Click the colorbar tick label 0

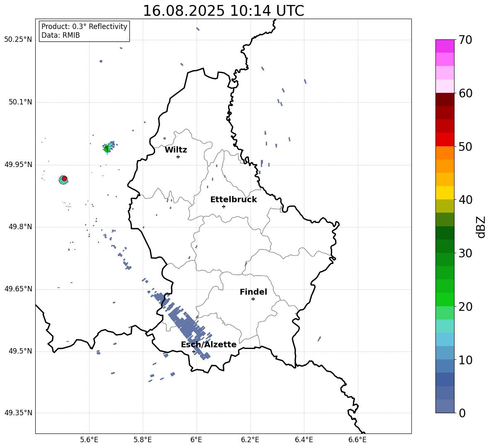(462, 413)
